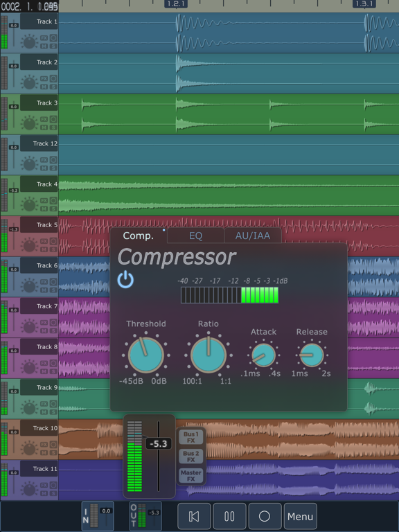The image size is (399, 532).
Task: Pause playback
Action: point(229,516)
